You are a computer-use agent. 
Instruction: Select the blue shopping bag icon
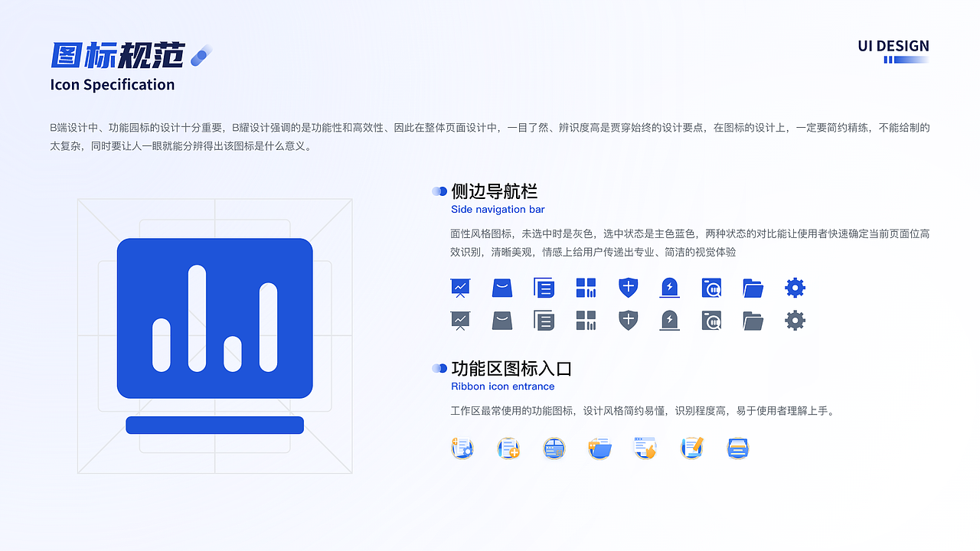(502, 287)
